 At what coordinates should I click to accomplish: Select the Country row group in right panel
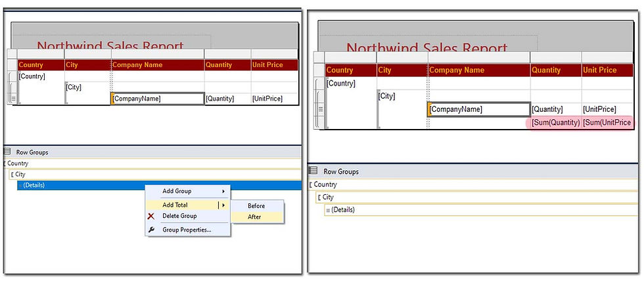pos(473,185)
